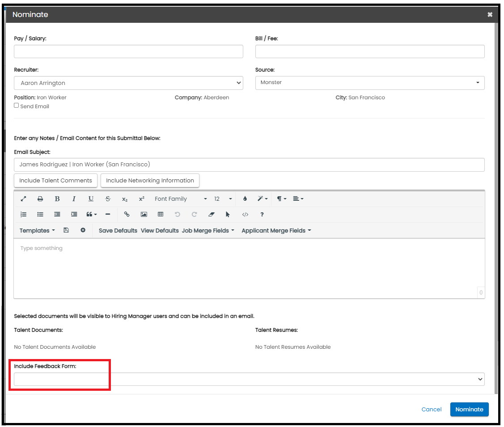Click the blue Nominate button
The width and height of the screenshot is (504, 427).
click(469, 410)
